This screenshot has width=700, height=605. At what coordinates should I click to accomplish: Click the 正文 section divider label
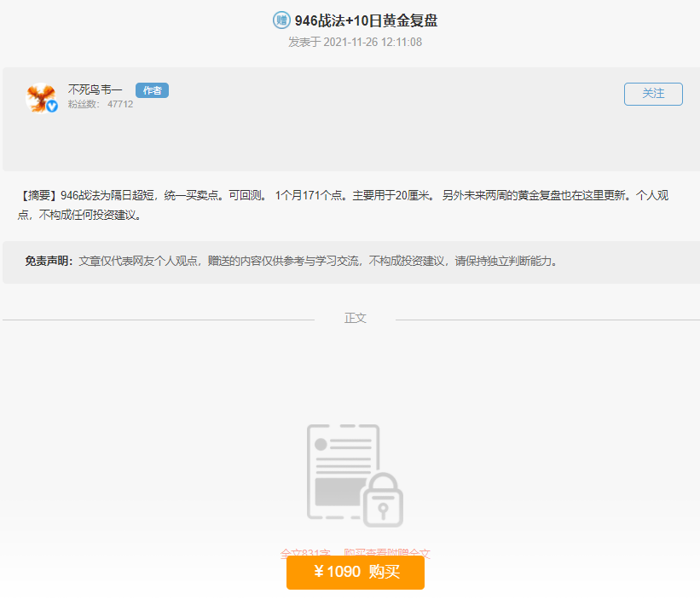355,317
